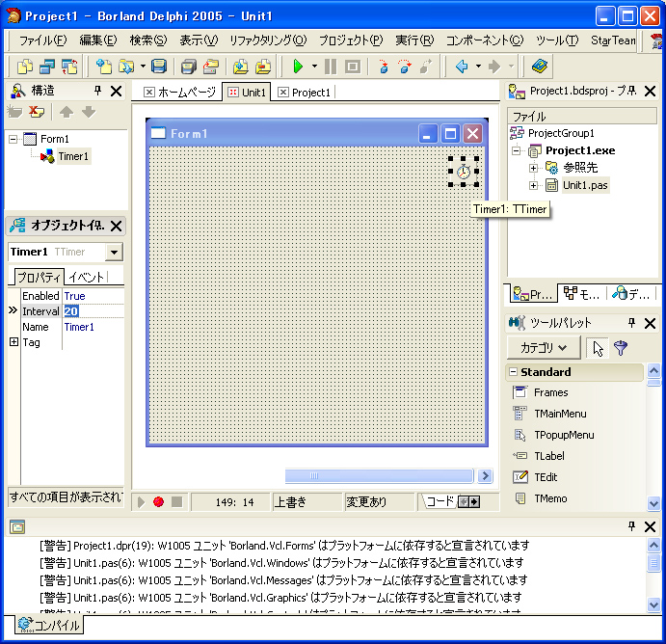
Task: Select TLabel in the Tool Palette
Action: (x=548, y=456)
